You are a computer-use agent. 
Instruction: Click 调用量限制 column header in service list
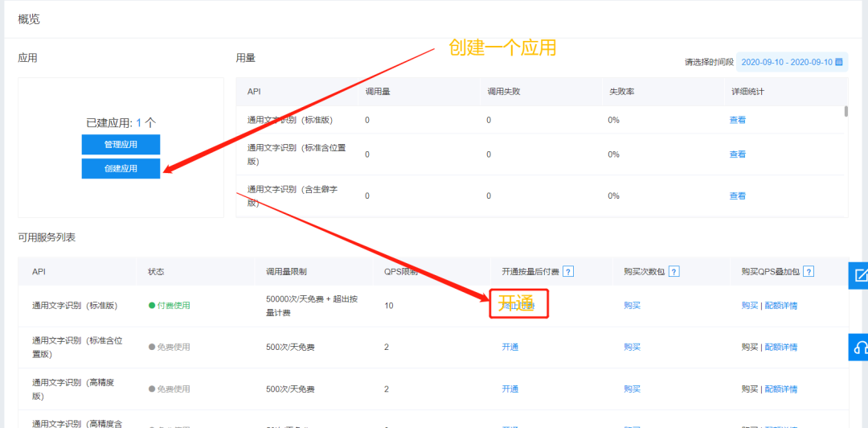tap(286, 272)
